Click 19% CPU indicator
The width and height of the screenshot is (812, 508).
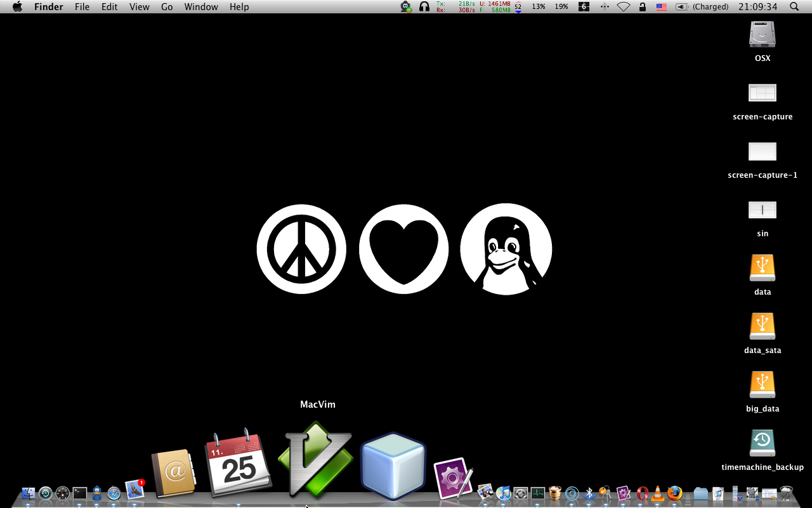click(x=561, y=7)
